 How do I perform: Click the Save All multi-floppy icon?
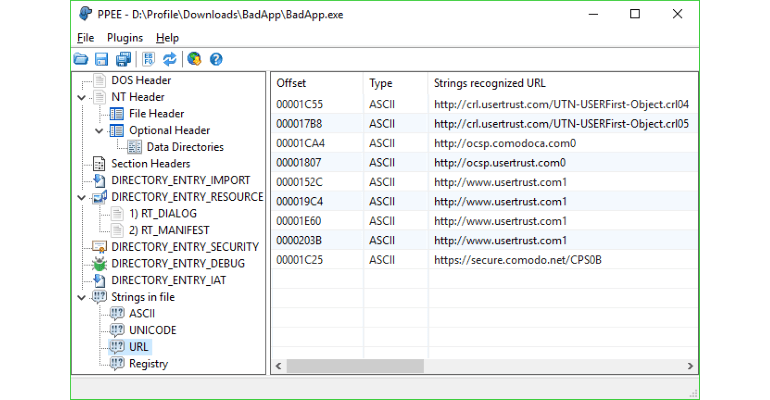[x=123, y=59]
